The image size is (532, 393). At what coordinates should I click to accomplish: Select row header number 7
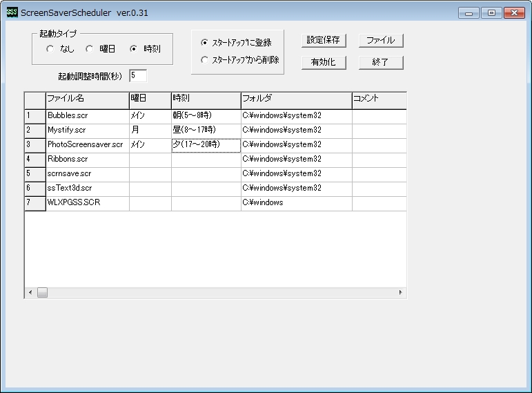(x=35, y=204)
